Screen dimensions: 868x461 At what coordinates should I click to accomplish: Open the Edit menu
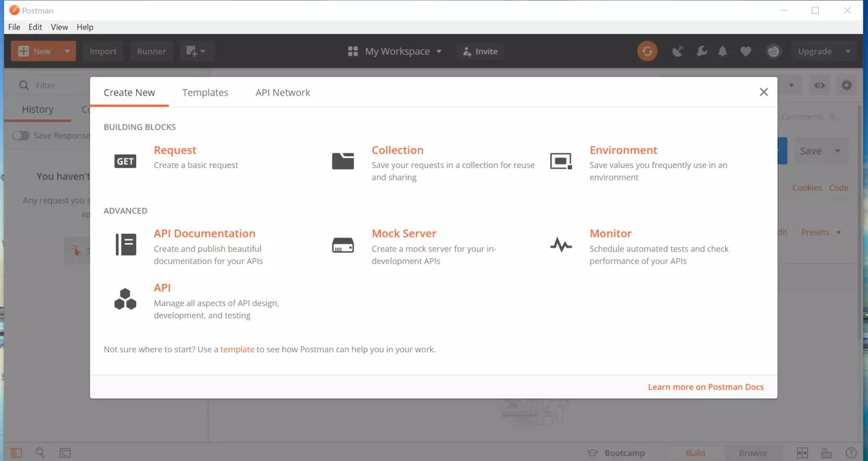coord(35,27)
